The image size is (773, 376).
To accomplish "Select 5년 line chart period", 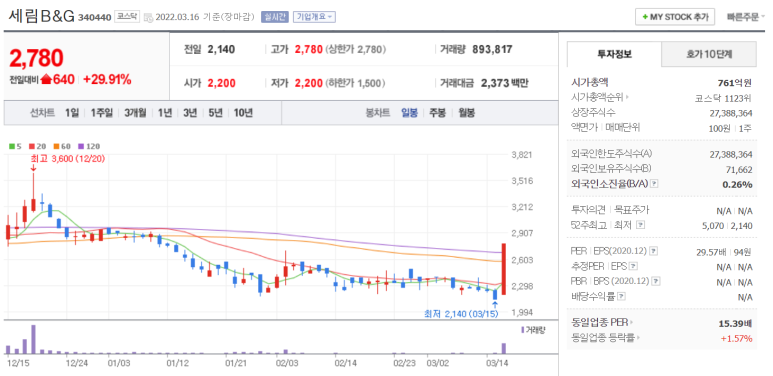I will coord(215,113).
